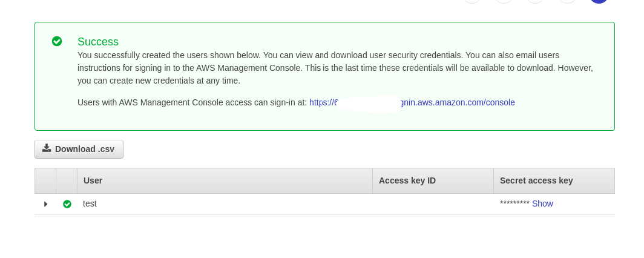Go to third wizard step circle
This screenshot has height=258, width=644.
[x=536, y=2]
